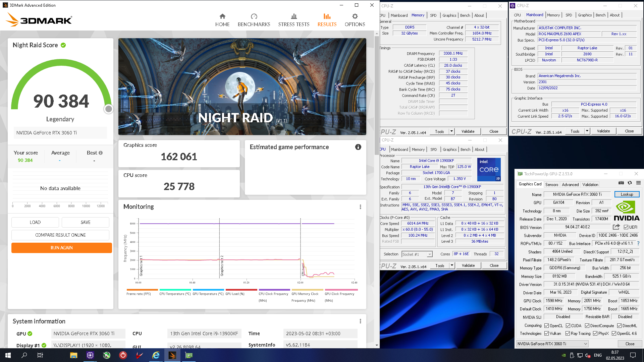Screen dimensions: 644x362
Task: Open the Bench tab in CPU-Z CPU window
Action: click(465, 149)
